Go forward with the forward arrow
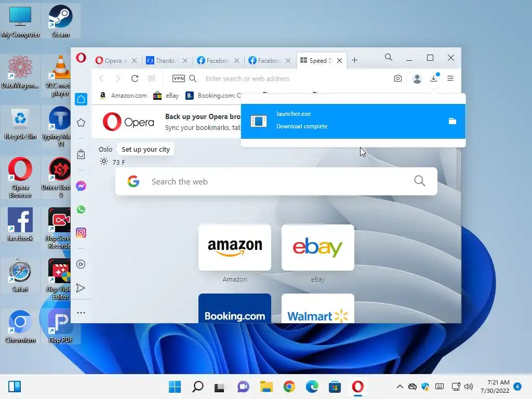The image size is (532, 399). pyautogui.click(x=118, y=79)
